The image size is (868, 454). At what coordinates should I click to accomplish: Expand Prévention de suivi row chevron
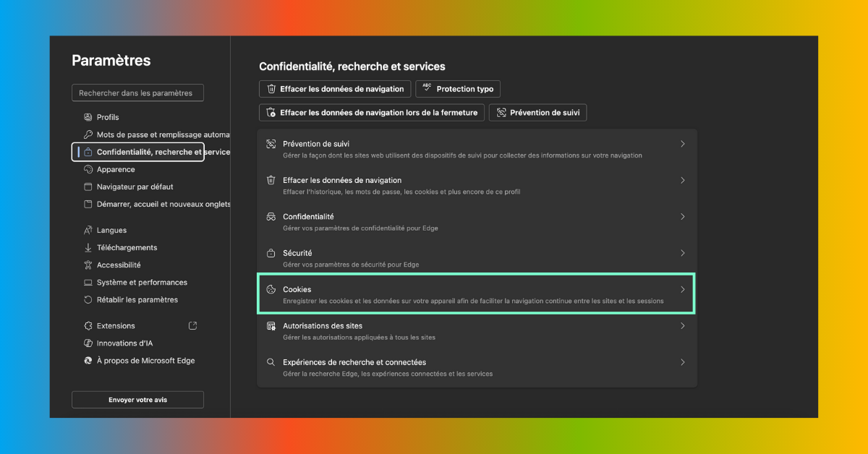[682, 144]
